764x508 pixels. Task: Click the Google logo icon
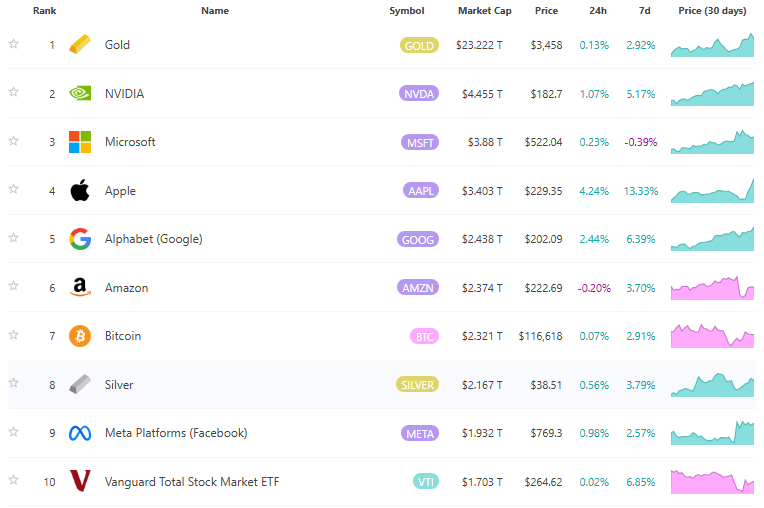[x=80, y=239]
